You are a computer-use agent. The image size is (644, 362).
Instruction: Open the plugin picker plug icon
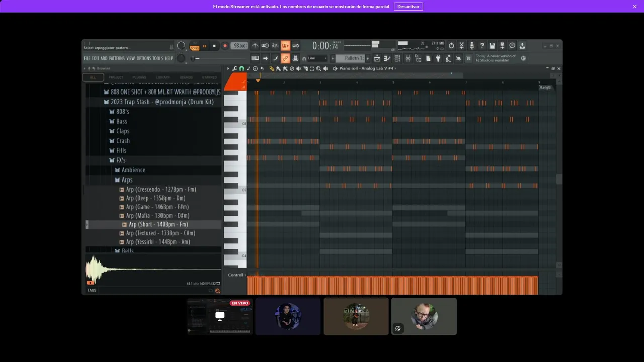click(x=438, y=59)
